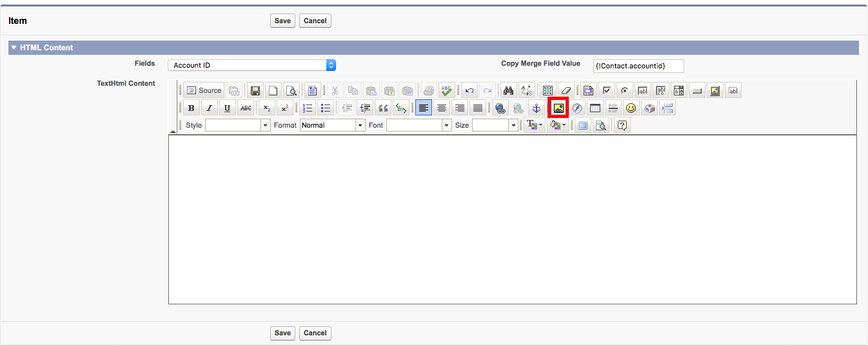The image size is (868, 345).
Task: Toggle Subscript formatting
Action: click(x=267, y=108)
